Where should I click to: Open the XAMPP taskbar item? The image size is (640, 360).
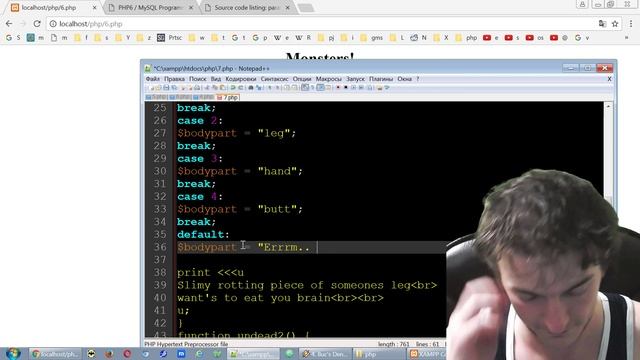click(x=427, y=354)
